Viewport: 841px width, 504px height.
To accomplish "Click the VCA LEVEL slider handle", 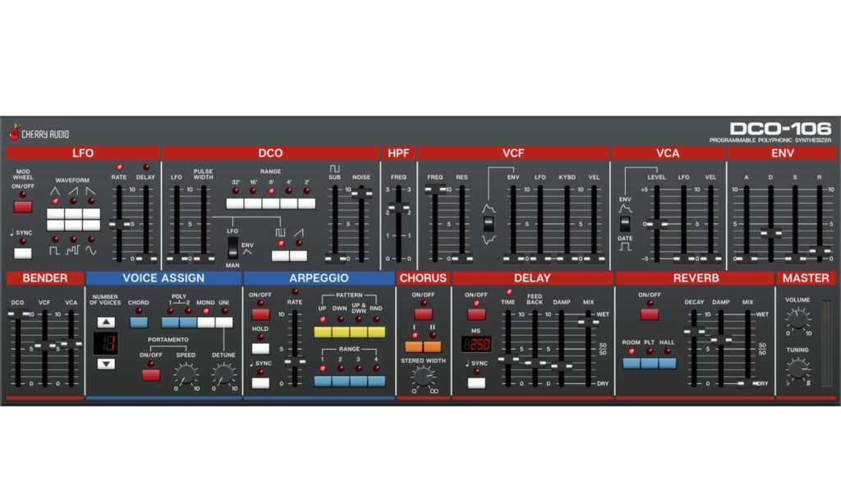I will tap(656, 225).
